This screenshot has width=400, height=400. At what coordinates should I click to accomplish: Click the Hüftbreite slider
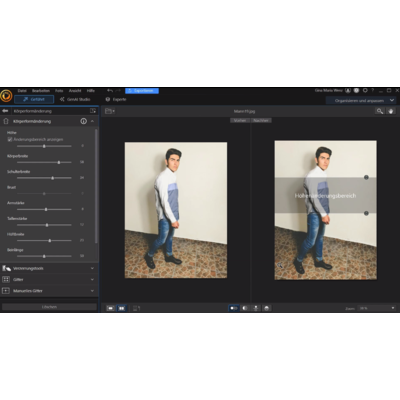pyautogui.click(x=44, y=240)
